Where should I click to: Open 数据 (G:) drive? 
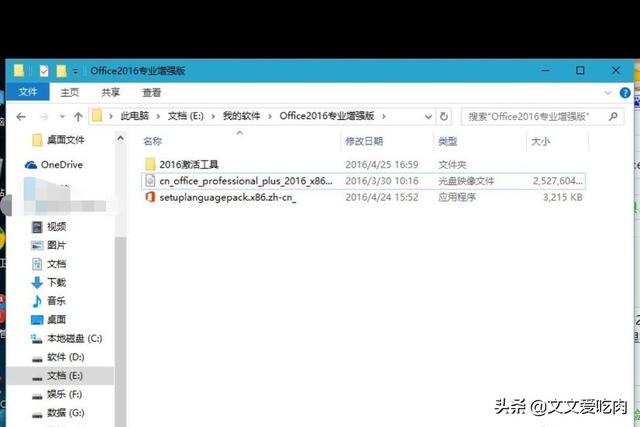pyautogui.click(x=66, y=413)
